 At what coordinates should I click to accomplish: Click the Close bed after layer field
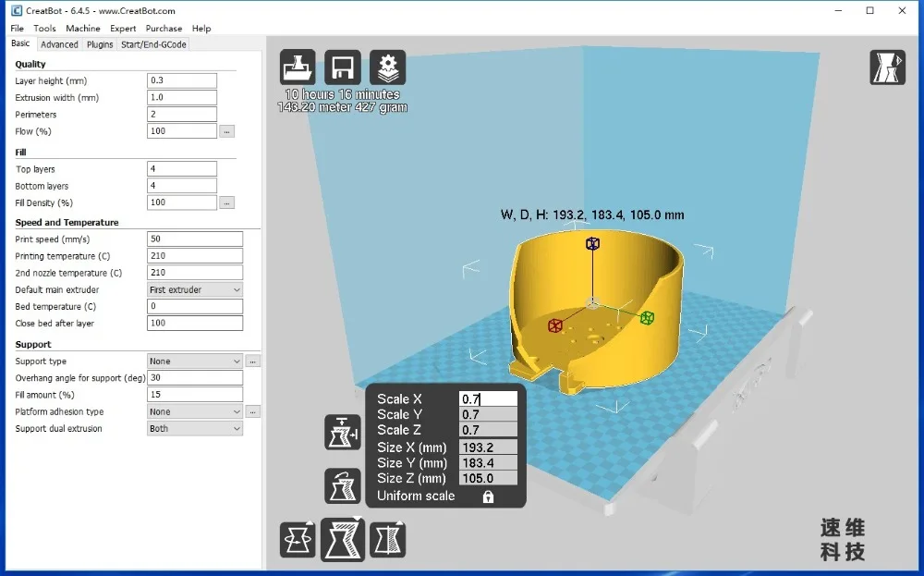point(194,323)
